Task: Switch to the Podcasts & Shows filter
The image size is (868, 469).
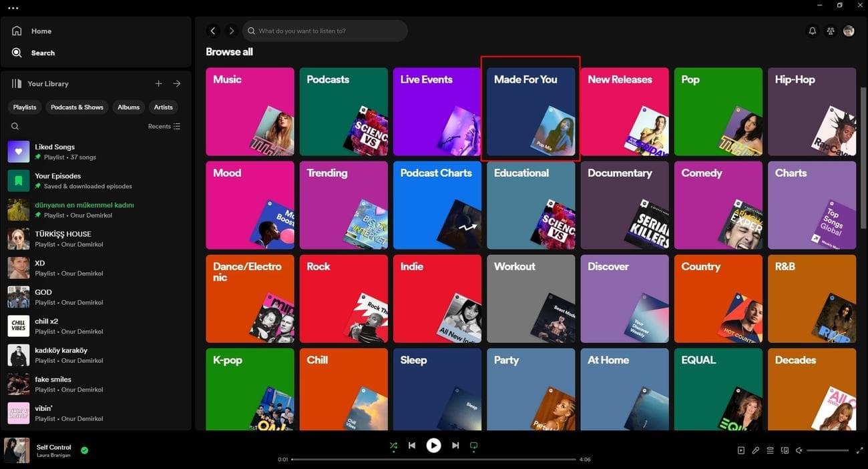Action: pyautogui.click(x=77, y=107)
